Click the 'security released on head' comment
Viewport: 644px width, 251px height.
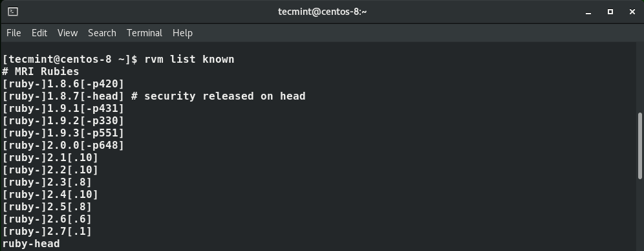(224, 96)
